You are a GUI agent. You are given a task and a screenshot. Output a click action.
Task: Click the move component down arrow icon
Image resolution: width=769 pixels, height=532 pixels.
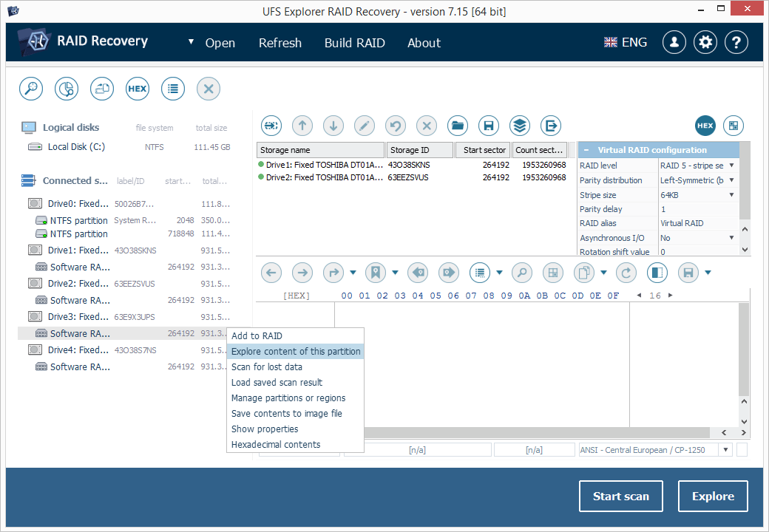[333, 126]
